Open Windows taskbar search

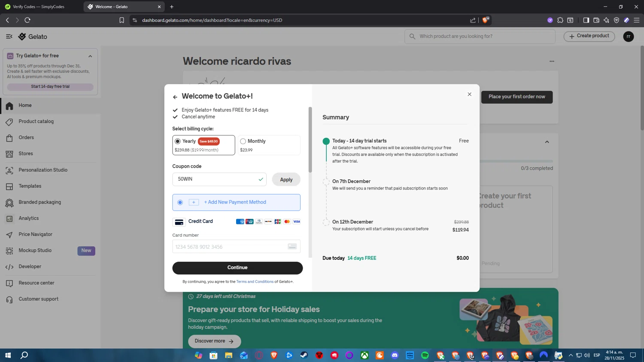tap(24, 355)
